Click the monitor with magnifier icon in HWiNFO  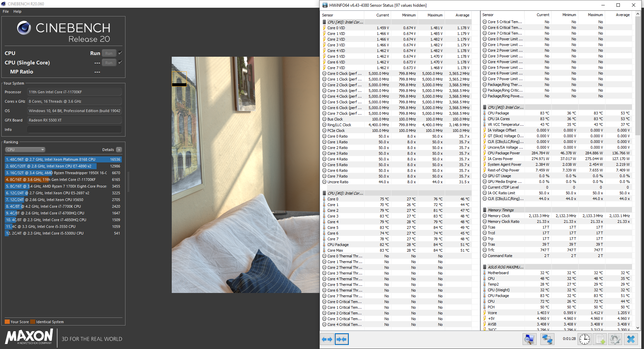(529, 339)
